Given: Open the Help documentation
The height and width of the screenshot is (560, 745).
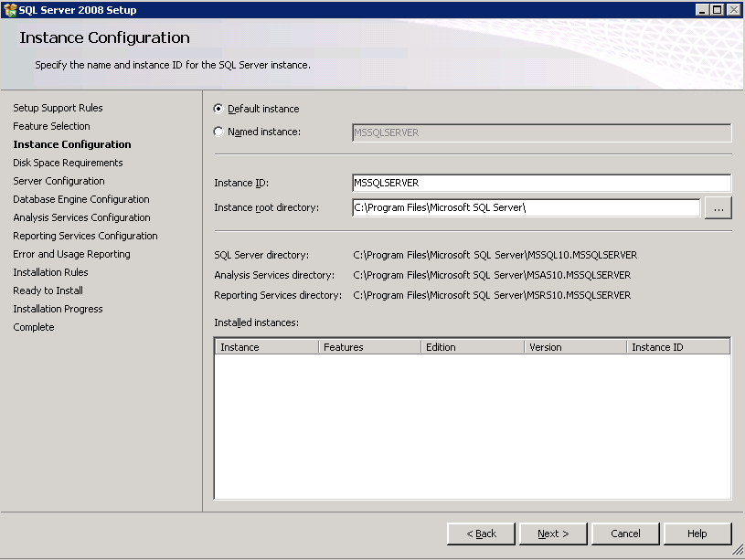Looking at the screenshot, I should tap(697, 534).
